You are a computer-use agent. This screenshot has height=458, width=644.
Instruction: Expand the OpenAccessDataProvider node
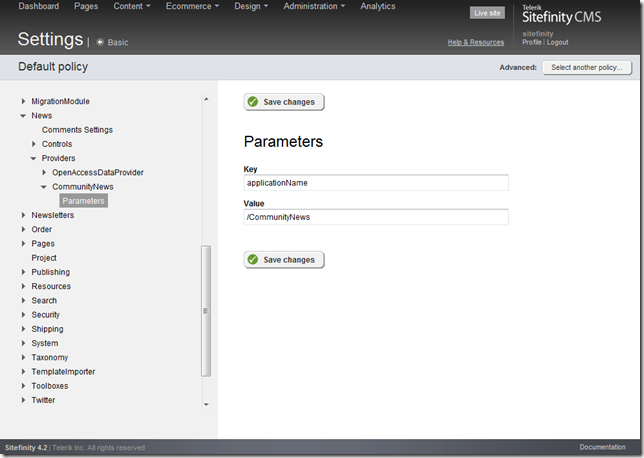pyautogui.click(x=44, y=173)
